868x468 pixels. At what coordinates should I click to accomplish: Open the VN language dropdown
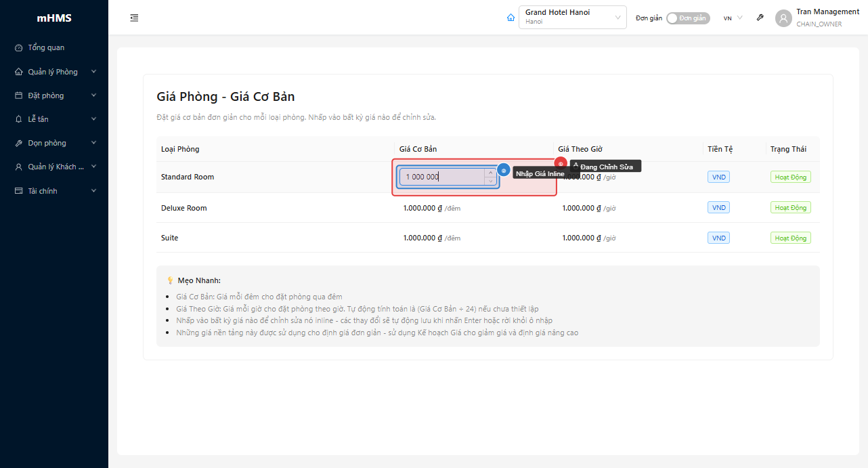tap(733, 18)
